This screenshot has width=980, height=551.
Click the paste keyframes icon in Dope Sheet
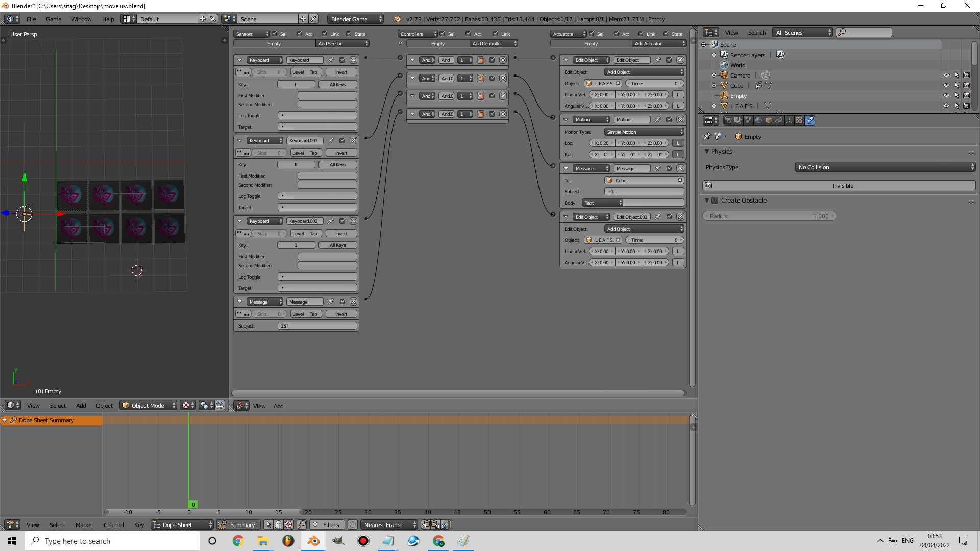pos(435,524)
